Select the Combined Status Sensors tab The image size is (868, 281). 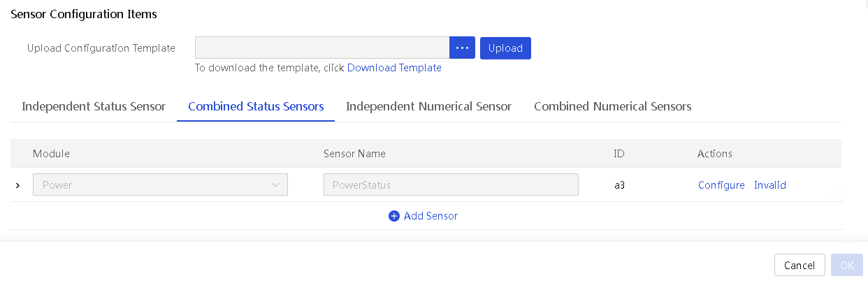pos(256,106)
